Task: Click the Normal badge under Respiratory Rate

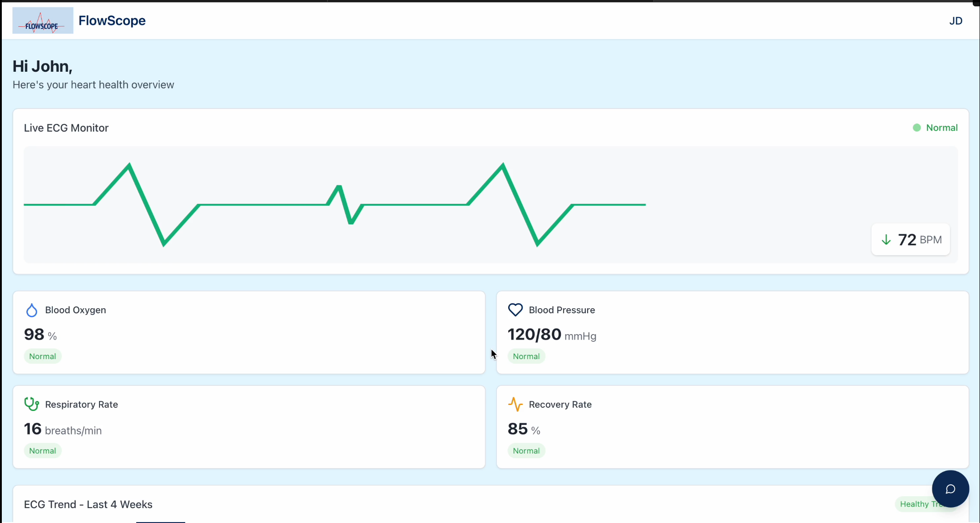Action: (42, 451)
